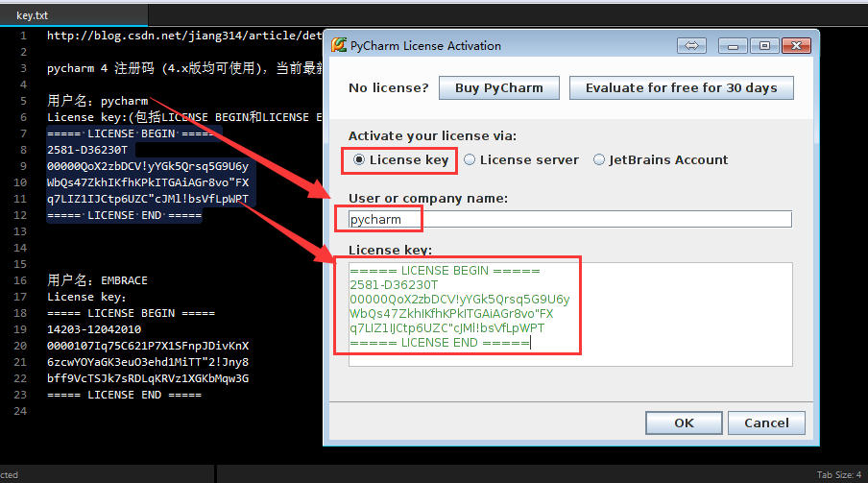868x483 pixels.
Task: Click line number 24 in the gutter
Action: pyautogui.click(x=20, y=411)
